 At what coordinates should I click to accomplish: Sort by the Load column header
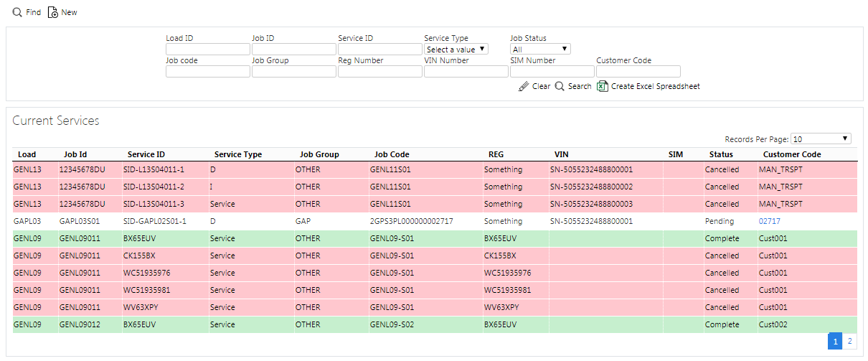click(27, 154)
